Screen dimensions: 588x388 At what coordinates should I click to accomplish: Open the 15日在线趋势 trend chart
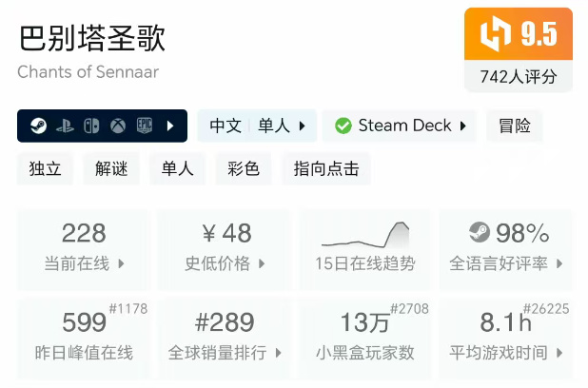click(365, 250)
